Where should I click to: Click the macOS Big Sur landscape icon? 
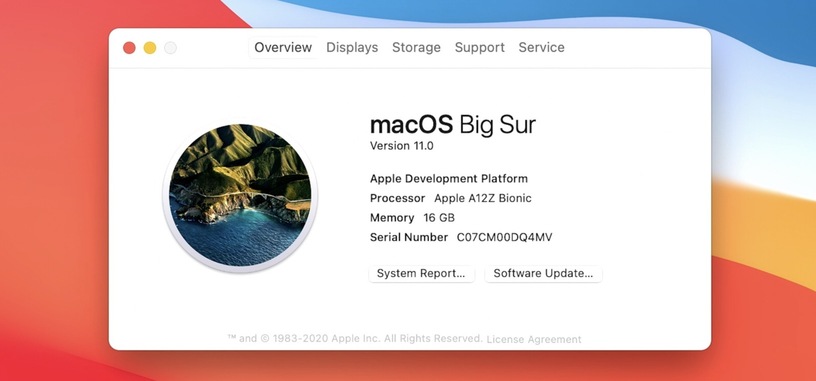tap(240, 196)
